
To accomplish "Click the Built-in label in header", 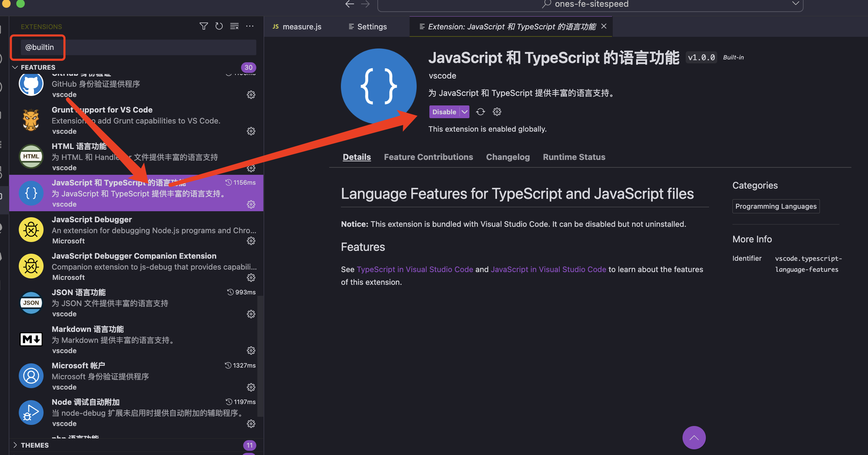I will coord(733,57).
